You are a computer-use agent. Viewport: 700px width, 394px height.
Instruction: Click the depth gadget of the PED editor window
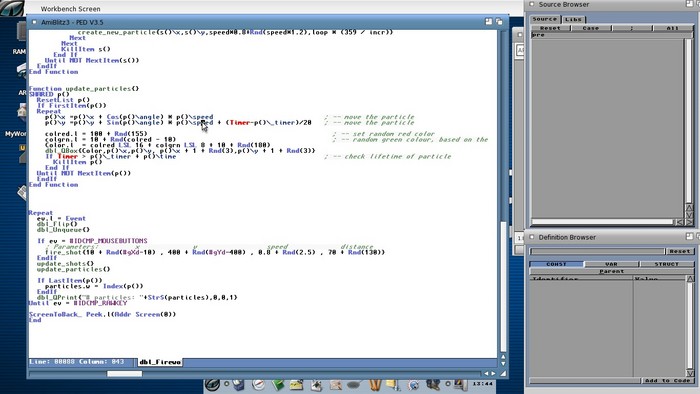[x=499, y=21]
